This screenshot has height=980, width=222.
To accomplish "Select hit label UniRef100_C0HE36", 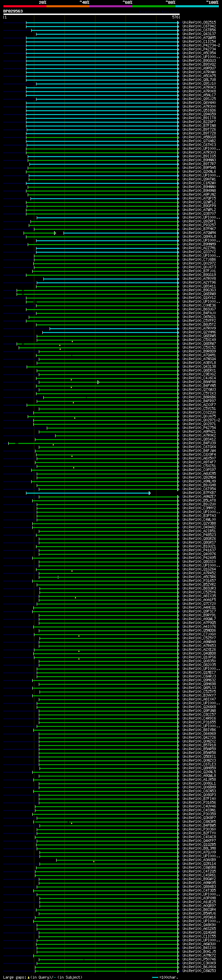I will click(x=199, y=306).
